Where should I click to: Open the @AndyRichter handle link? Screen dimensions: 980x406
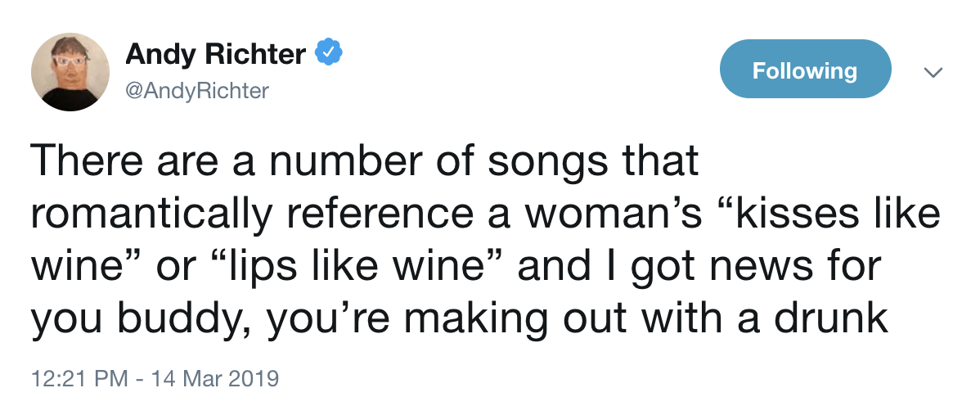tap(196, 91)
